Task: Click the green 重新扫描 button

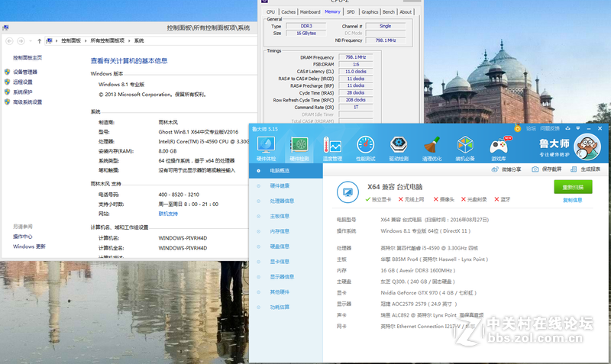Action: pos(573,187)
